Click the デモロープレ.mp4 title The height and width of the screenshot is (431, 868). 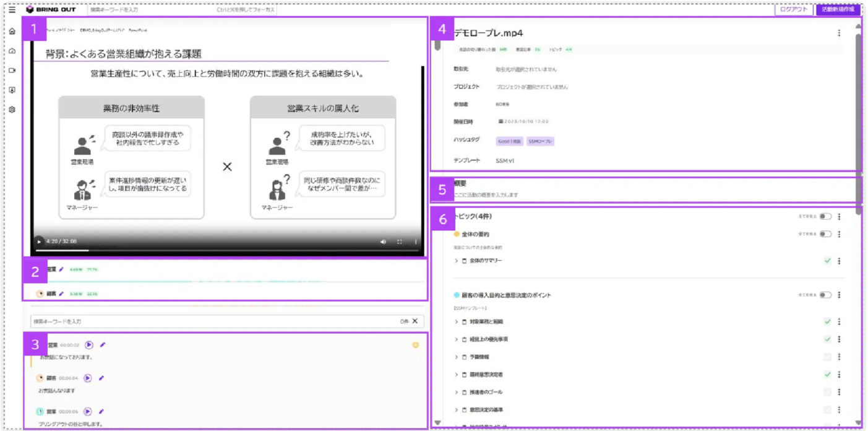pos(489,33)
